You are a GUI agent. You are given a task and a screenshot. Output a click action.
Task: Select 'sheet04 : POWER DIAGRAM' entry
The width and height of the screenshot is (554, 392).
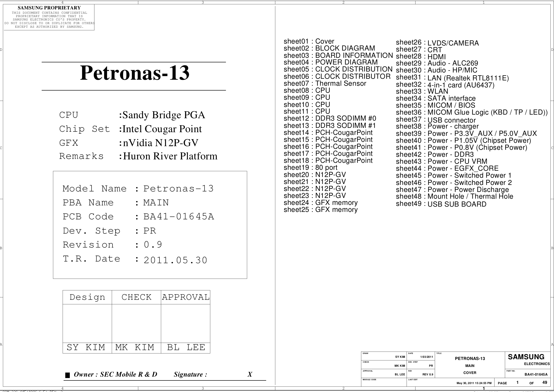pos(331,62)
